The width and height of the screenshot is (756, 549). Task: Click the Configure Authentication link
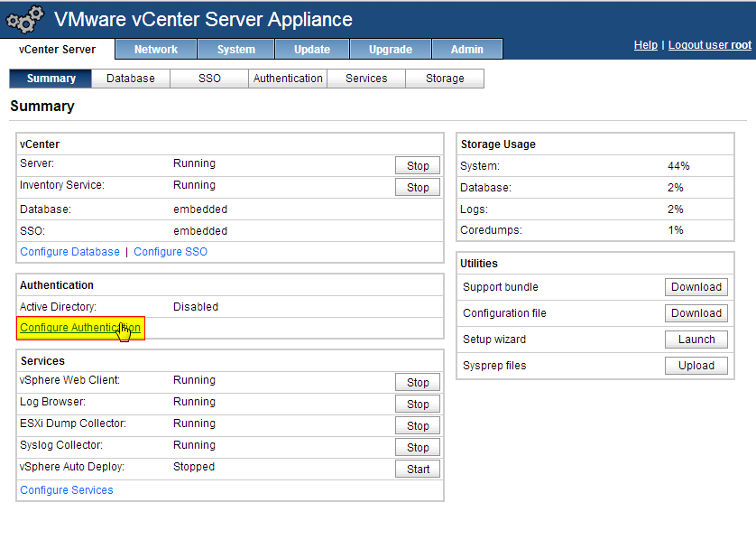click(79, 328)
